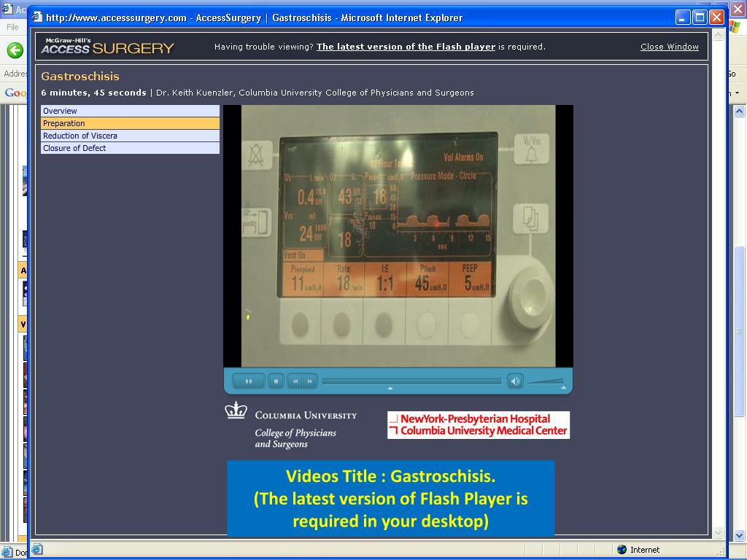The height and width of the screenshot is (560, 747).
Task: Open File menu in the background window
Action: 12,27
